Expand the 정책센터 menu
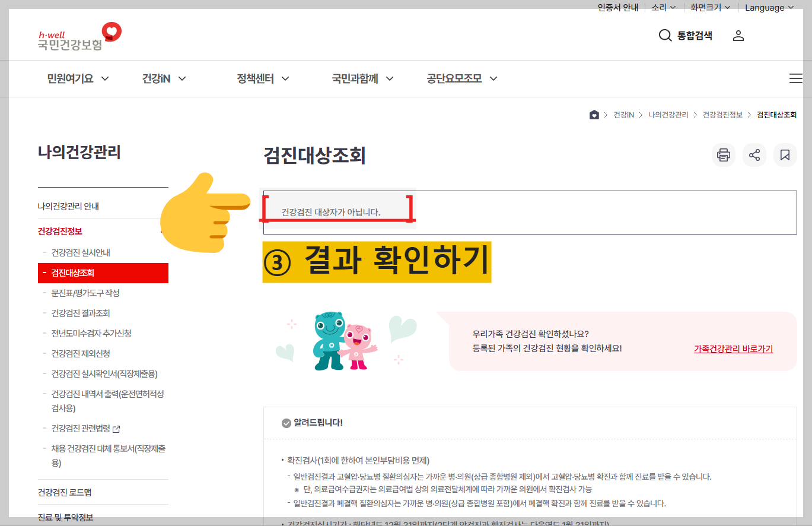 (x=263, y=78)
